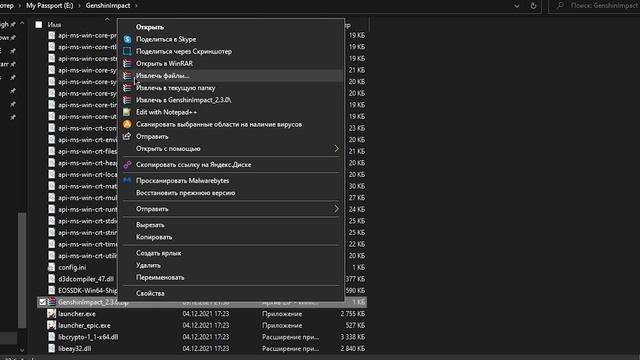Uncheck the GenshinImpact_2.3.0 file checkbox
This screenshot has width=640, height=360.
[x=42, y=302]
